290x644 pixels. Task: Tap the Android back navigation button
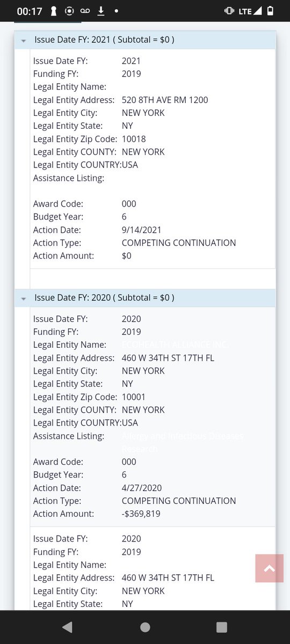(x=67, y=627)
